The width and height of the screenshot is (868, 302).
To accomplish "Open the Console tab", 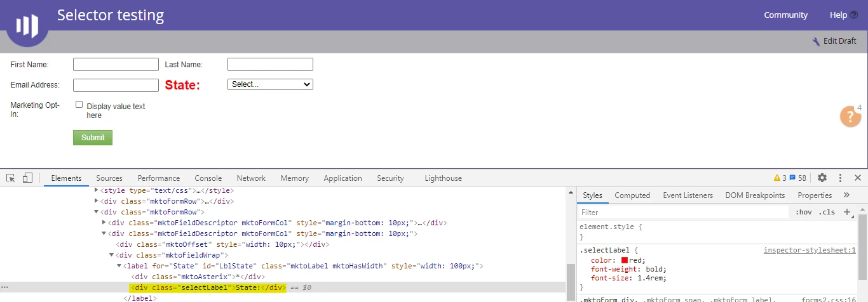I will [208, 178].
